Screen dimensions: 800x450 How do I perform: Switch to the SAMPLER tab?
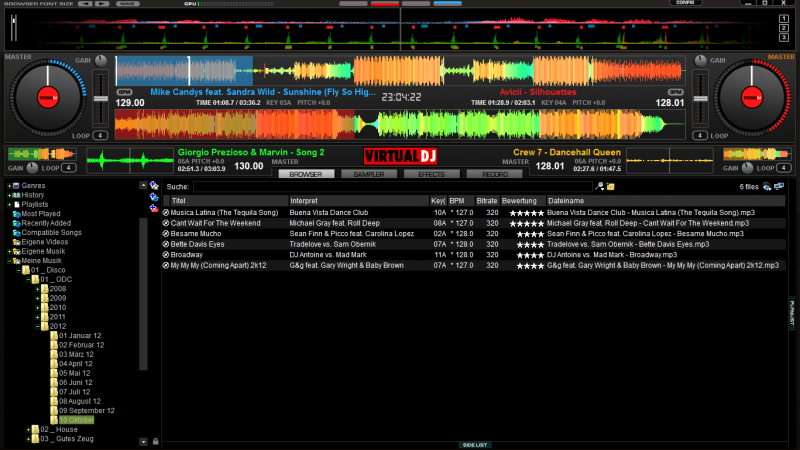(x=369, y=174)
